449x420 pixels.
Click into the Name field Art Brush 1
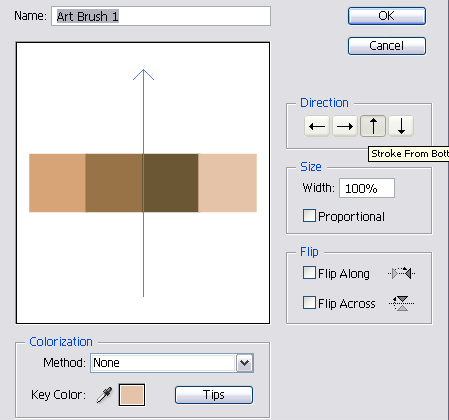point(161,16)
